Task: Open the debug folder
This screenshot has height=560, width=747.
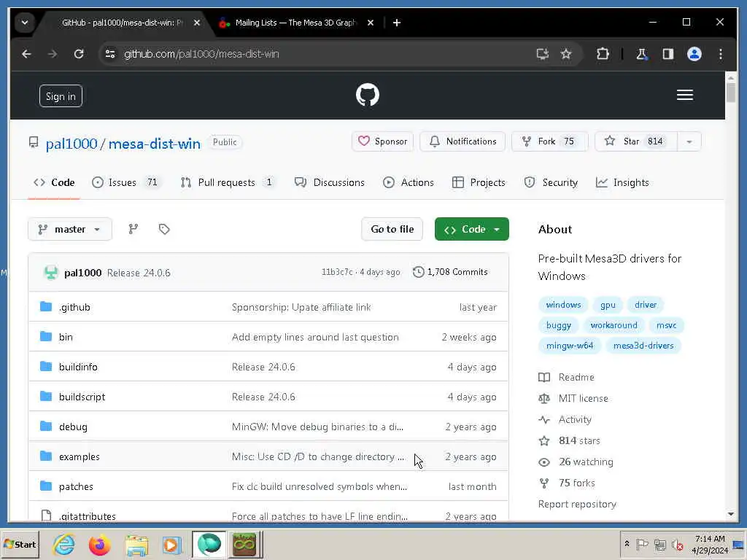Action: coord(73,427)
